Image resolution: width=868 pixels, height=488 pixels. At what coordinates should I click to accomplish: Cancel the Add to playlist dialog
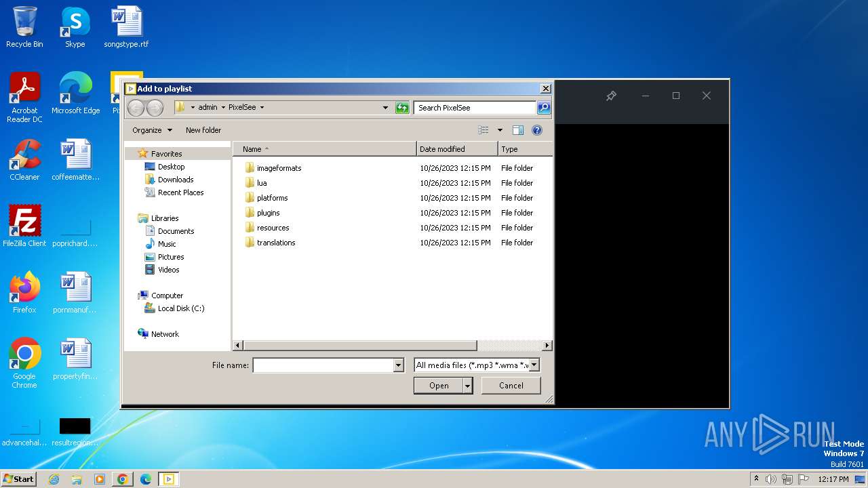click(x=511, y=386)
